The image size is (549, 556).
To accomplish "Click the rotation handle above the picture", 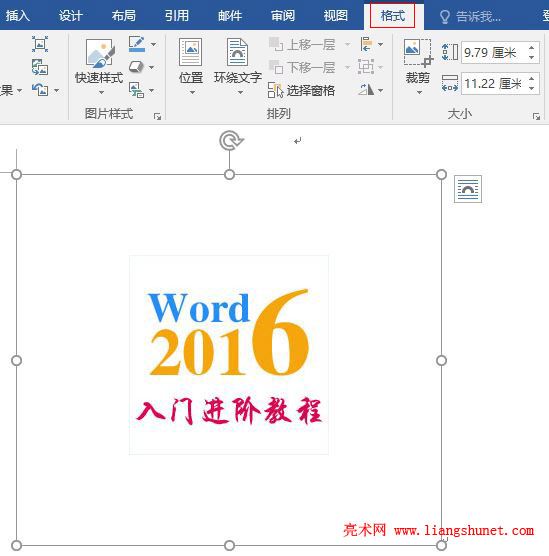I will [x=231, y=141].
